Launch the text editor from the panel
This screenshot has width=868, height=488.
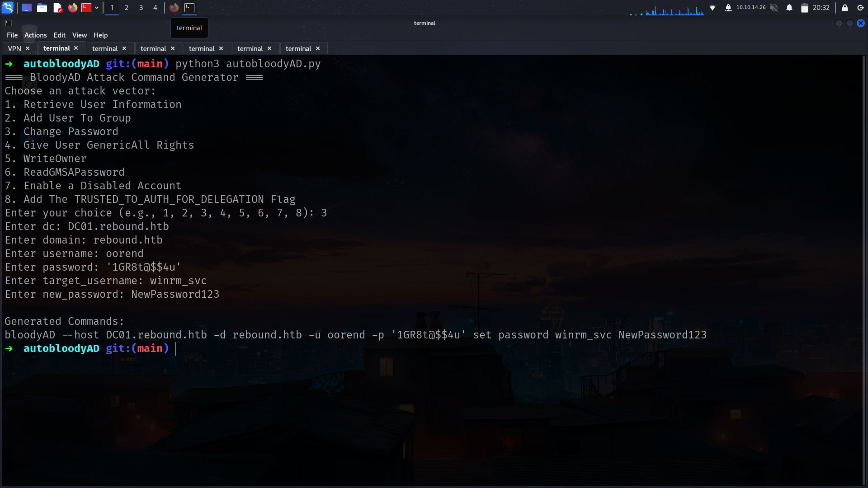click(57, 8)
